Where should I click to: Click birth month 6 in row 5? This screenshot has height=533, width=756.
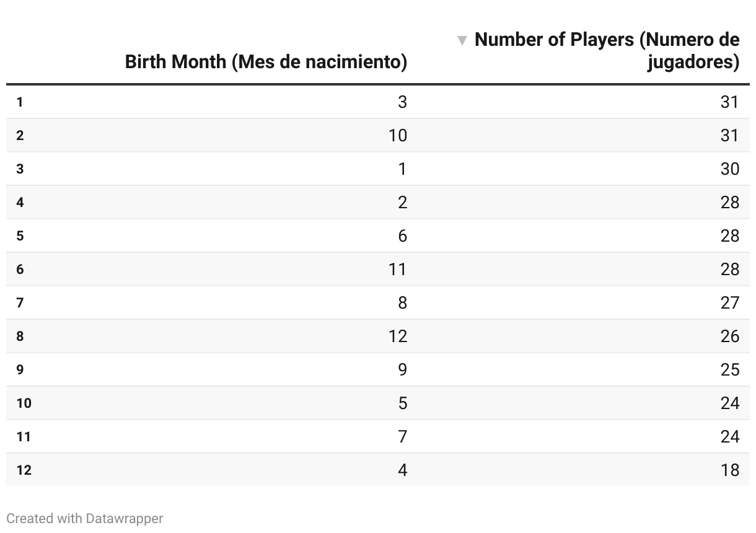pyautogui.click(x=403, y=236)
